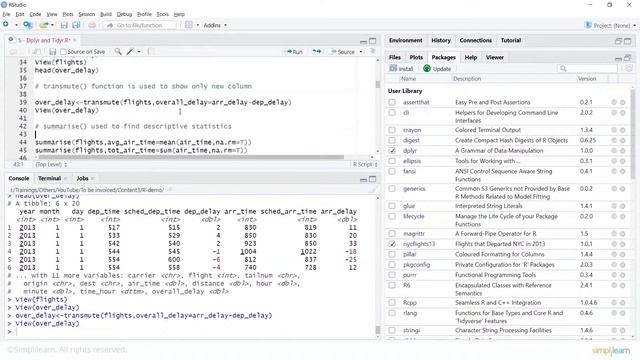Click the open file folder icon
Viewport: 640px width, 360px height.
(44, 25)
